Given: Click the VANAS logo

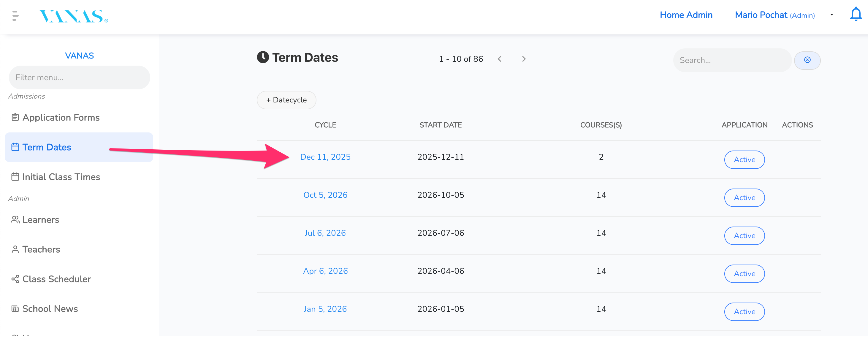Looking at the screenshot, I should (x=73, y=16).
